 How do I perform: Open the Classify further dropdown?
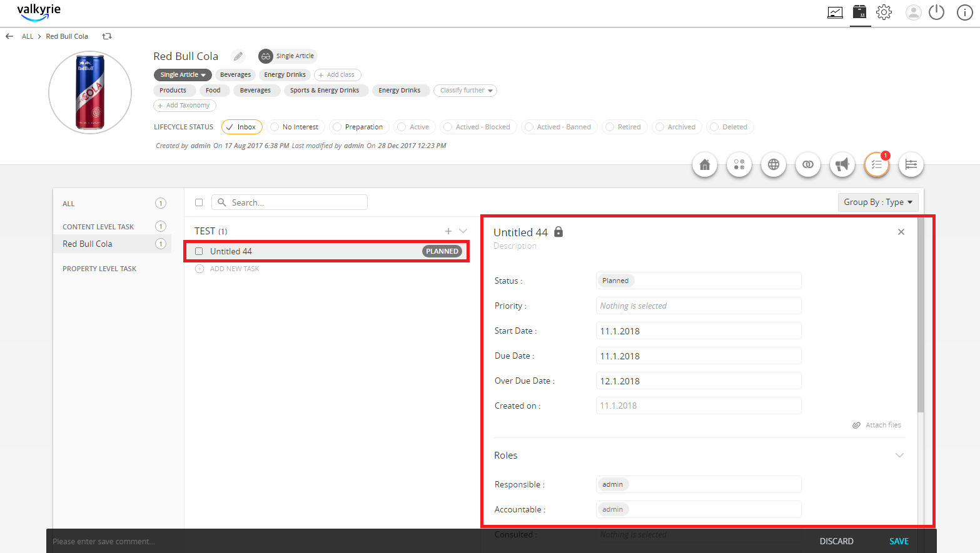[x=465, y=91]
